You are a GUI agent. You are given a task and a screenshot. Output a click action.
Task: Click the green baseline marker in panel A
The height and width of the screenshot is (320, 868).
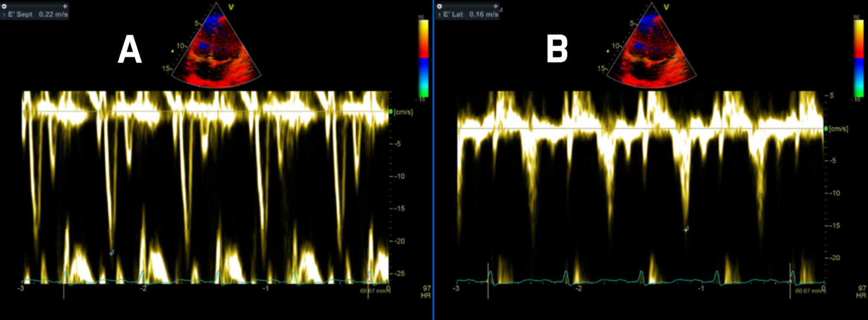[x=391, y=112]
